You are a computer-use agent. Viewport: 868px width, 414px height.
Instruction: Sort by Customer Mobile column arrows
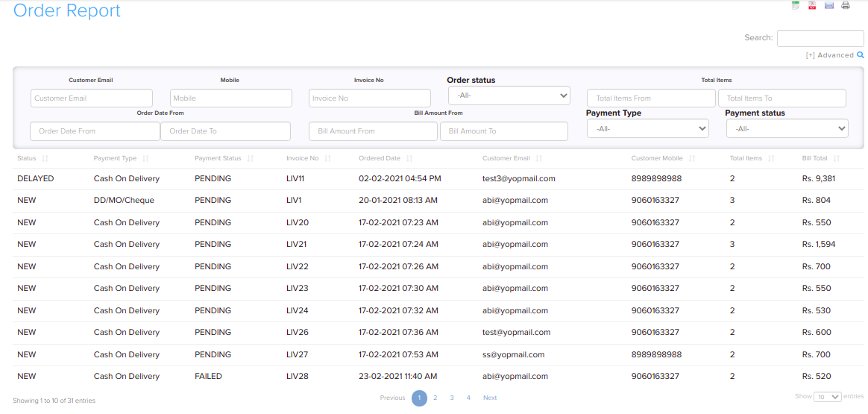tap(692, 158)
